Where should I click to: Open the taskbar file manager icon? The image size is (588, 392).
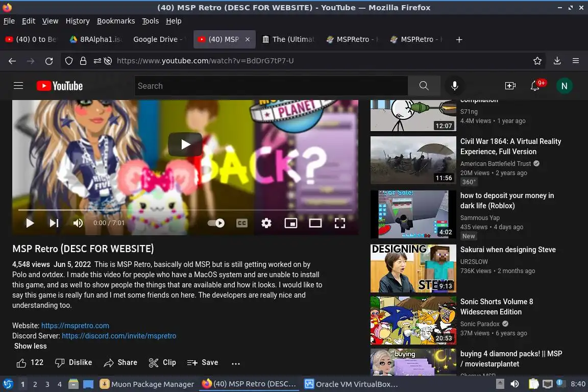pyautogui.click(x=73, y=384)
